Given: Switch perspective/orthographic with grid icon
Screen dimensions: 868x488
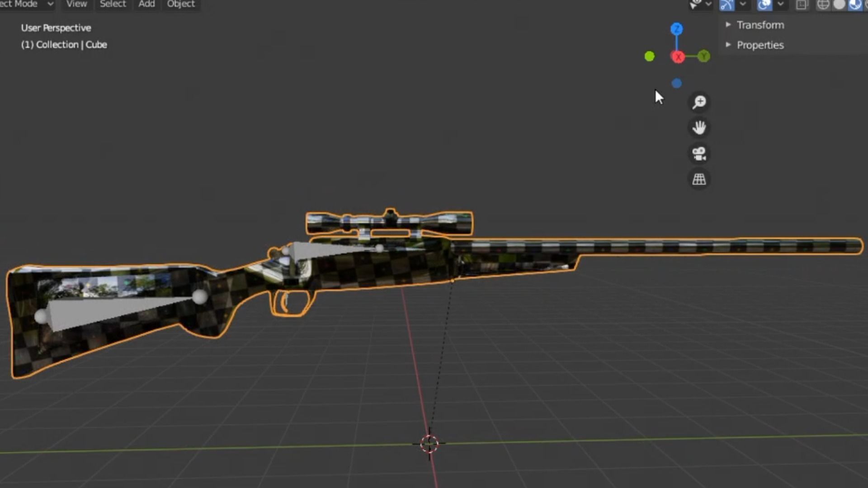Looking at the screenshot, I should coord(699,179).
